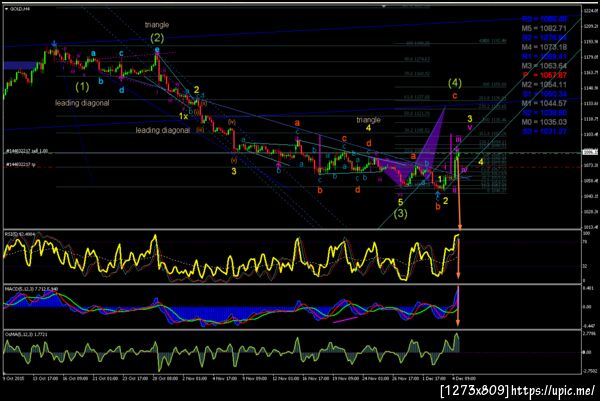Click the #144032217 tp order line label
The width and height of the screenshot is (600, 401).
click(x=20, y=165)
